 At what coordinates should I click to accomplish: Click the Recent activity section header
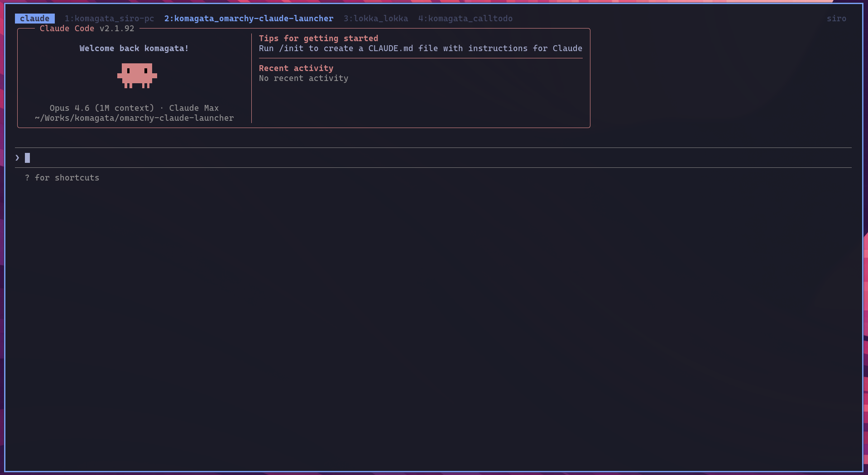[296, 68]
